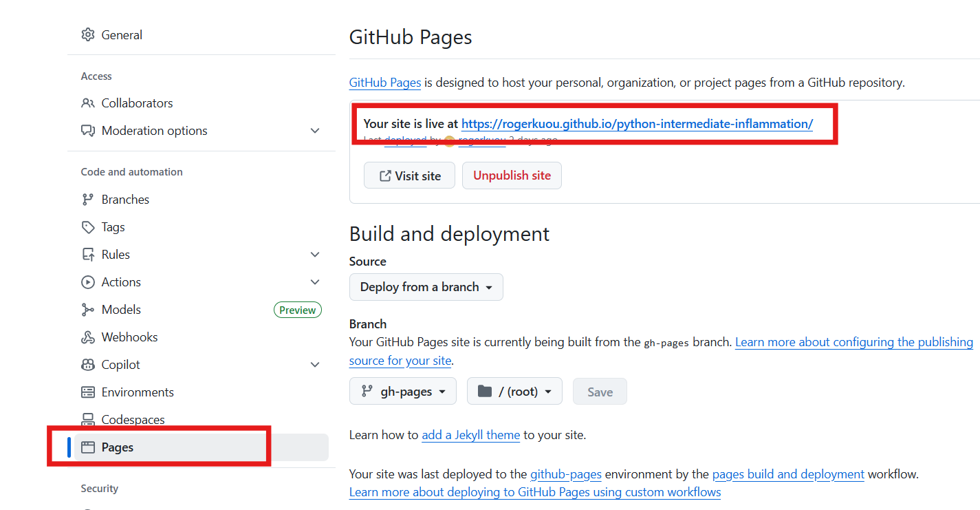Select the Environments icon
This screenshot has height=510, width=980.
click(88, 392)
